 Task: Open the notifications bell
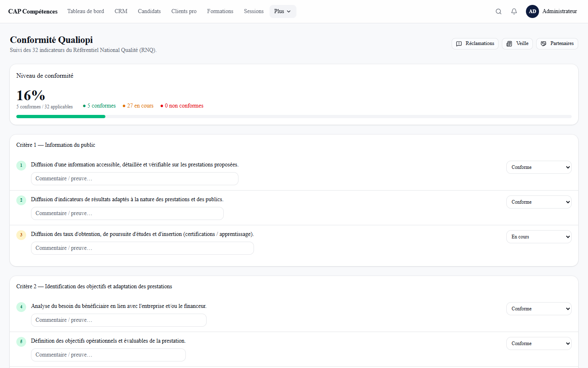click(514, 11)
